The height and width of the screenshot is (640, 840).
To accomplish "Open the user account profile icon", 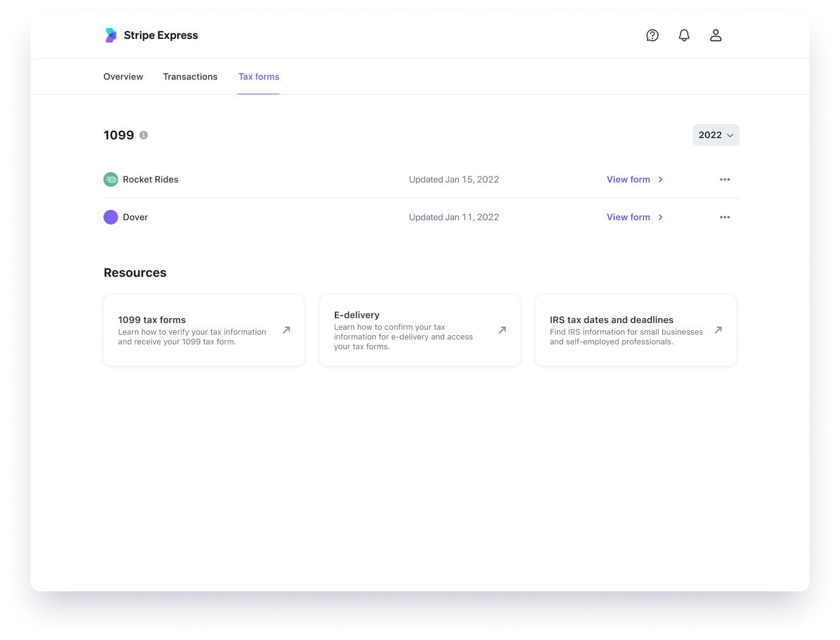I will (x=716, y=35).
